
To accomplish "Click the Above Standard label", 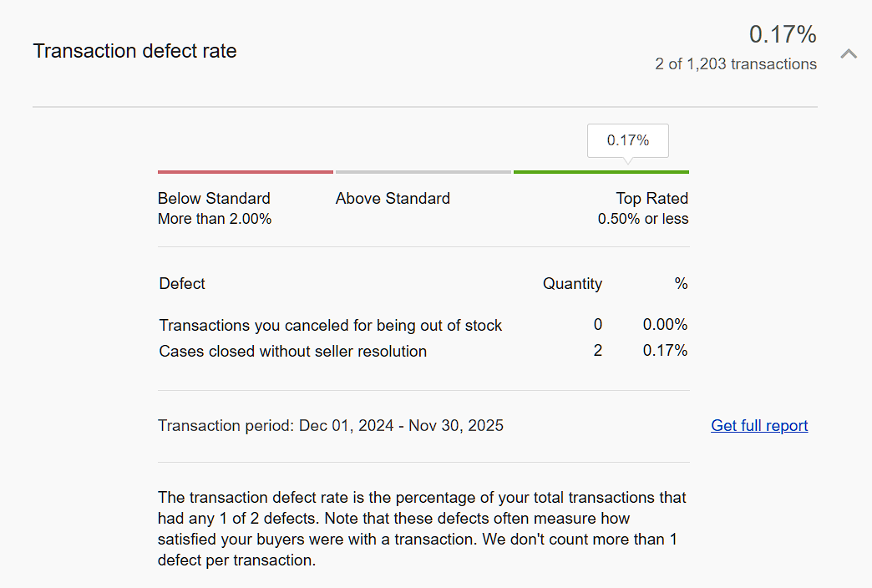I will pos(393,199).
